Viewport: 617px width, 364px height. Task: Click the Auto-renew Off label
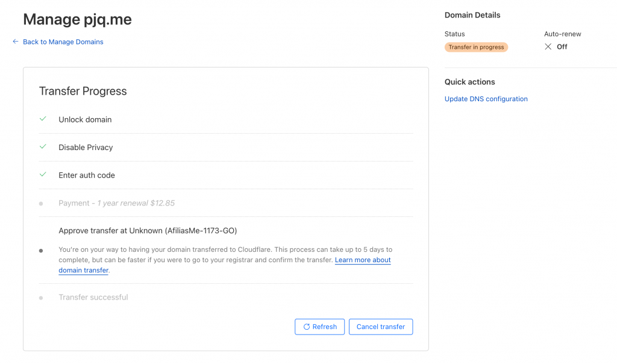click(x=562, y=46)
